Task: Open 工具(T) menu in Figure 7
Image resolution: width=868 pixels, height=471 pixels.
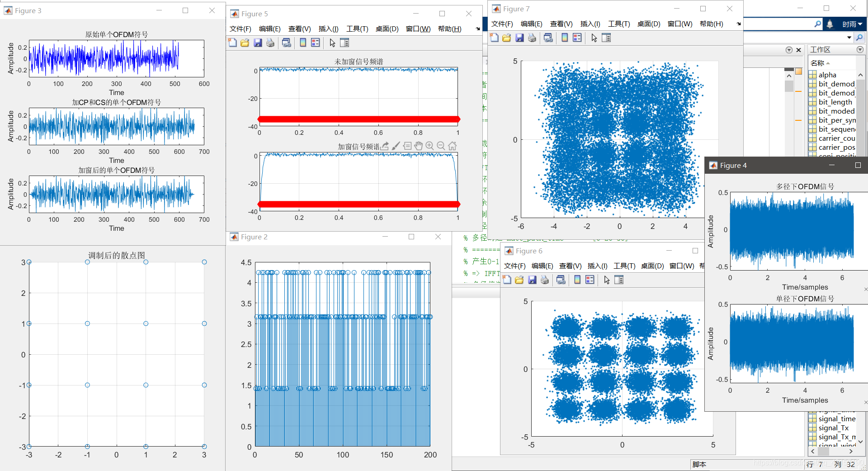Action: tap(619, 24)
